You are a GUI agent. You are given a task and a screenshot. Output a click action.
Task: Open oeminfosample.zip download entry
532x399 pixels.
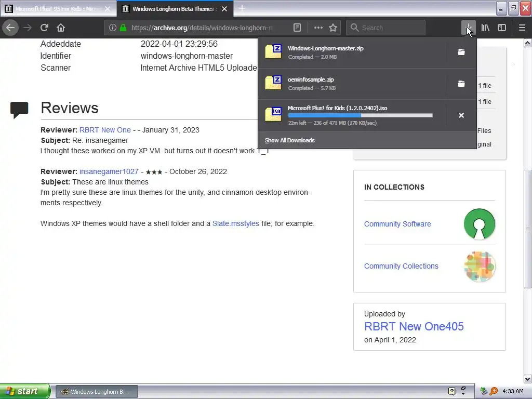click(x=352, y=84)
